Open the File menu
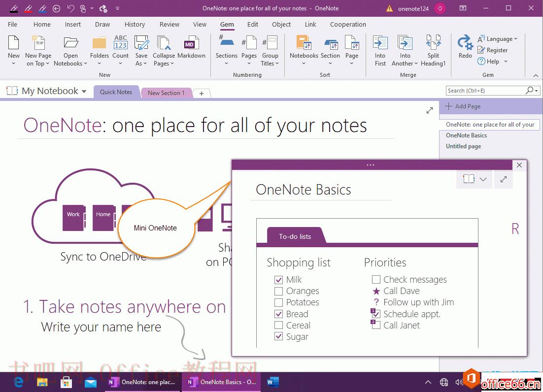Screen dimensions: 543x392 click(x=12, y=24)
